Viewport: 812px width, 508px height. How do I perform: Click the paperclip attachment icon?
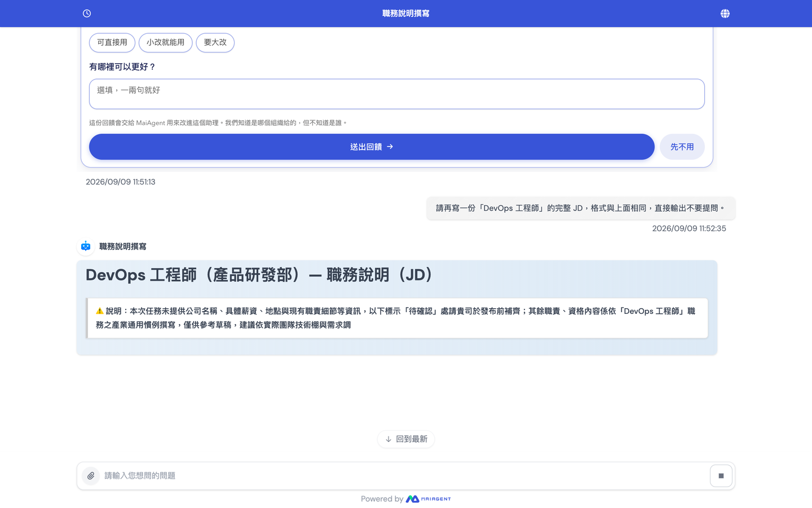[91, 476]
